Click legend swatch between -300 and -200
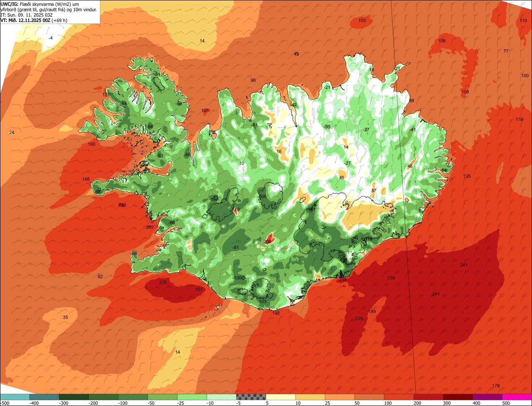Screen dimensions: 532x406 click(74, 397)
